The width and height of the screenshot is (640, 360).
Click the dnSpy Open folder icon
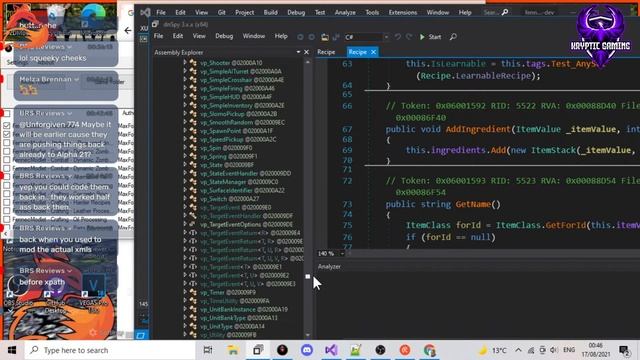pos(325,37)
